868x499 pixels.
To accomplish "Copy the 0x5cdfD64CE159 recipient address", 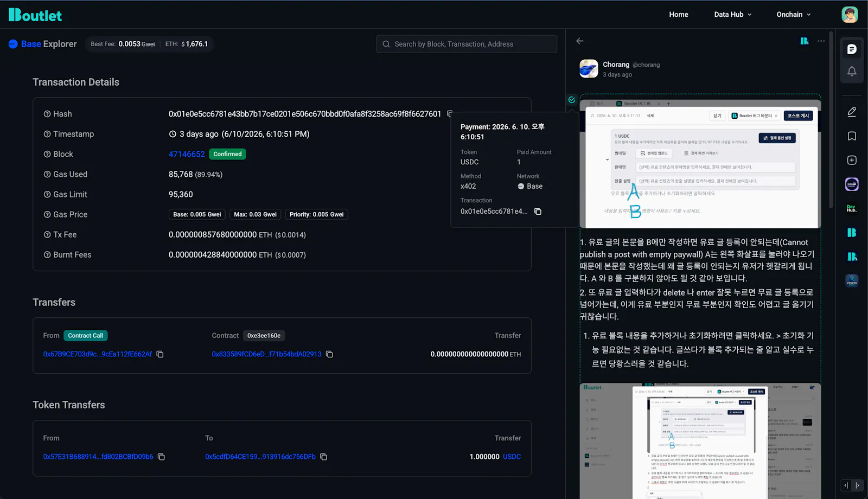I will 324,457.
